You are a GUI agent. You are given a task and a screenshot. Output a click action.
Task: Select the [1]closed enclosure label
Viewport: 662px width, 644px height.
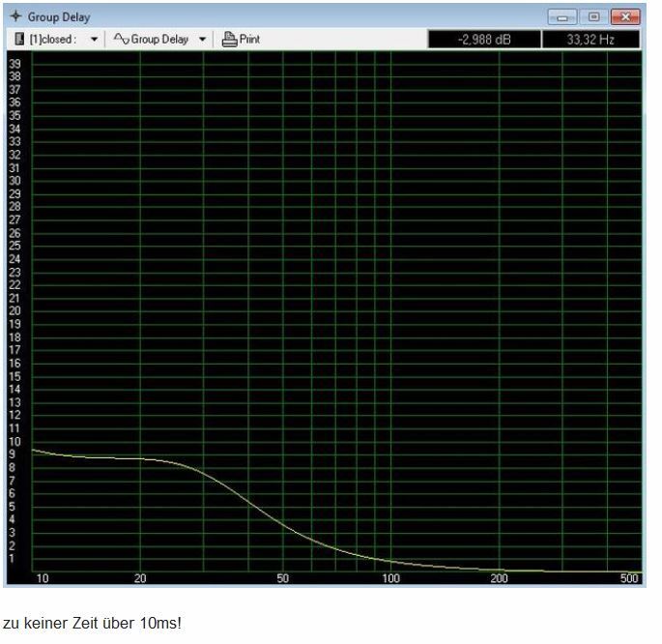click(53, 40)
